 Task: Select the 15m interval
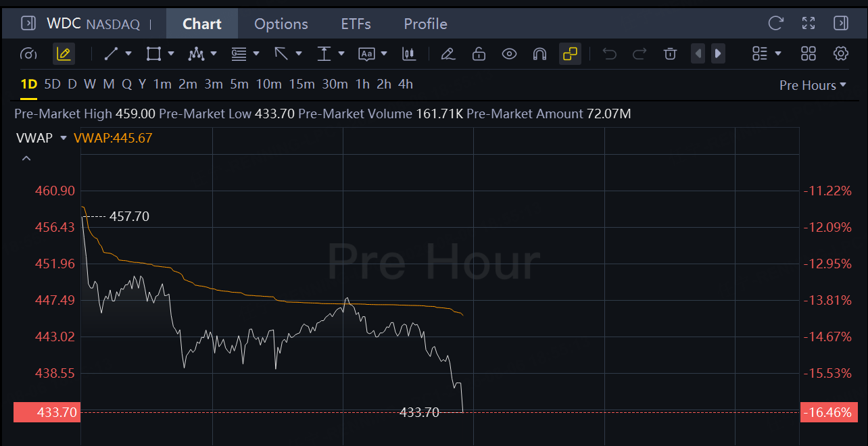302,84
